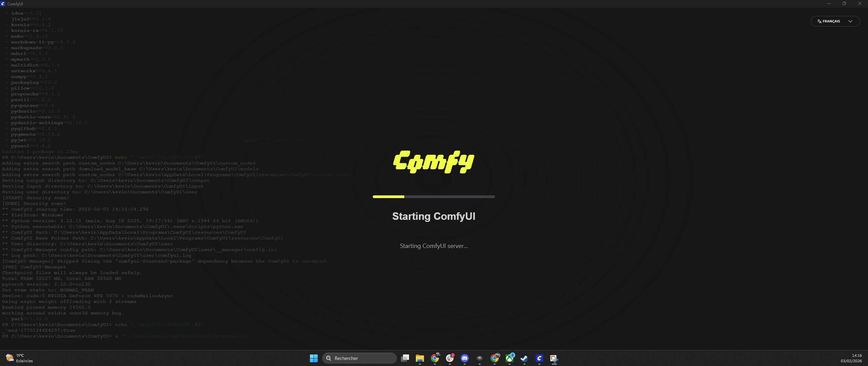This screenshot has width=868, height=366.
Task: Open Slack with 2 notifications badge
Action: pos(450,358)
